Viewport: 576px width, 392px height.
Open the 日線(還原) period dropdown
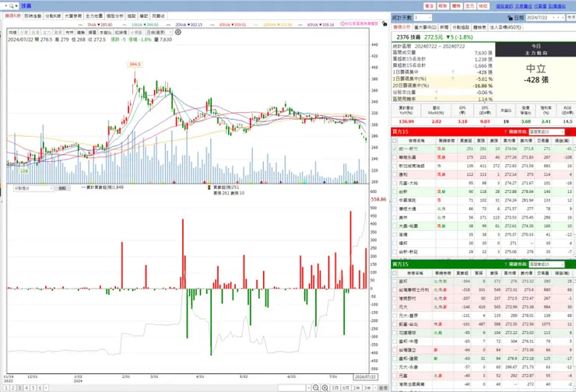159,33
